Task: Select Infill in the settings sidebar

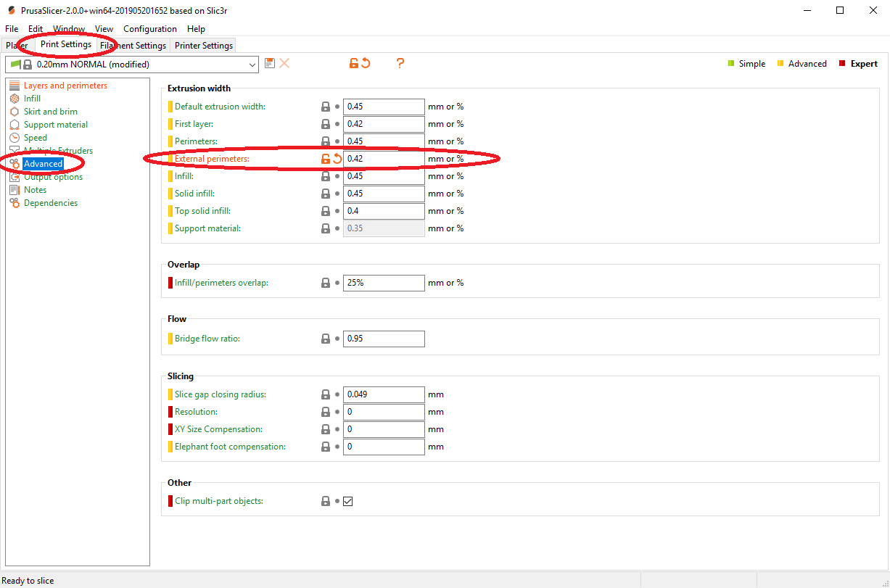Action: pyautogui.click(x=32, y=99)
